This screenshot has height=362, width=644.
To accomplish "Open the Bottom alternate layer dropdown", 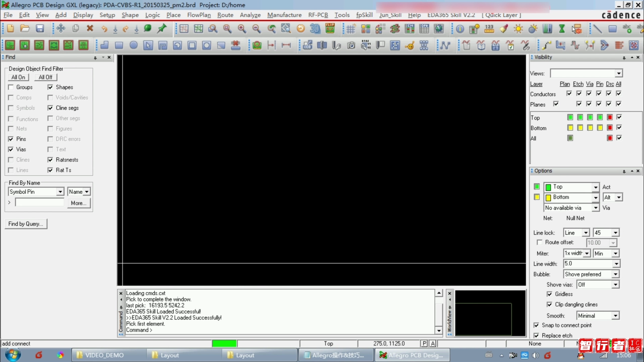I will coord(595,197).
